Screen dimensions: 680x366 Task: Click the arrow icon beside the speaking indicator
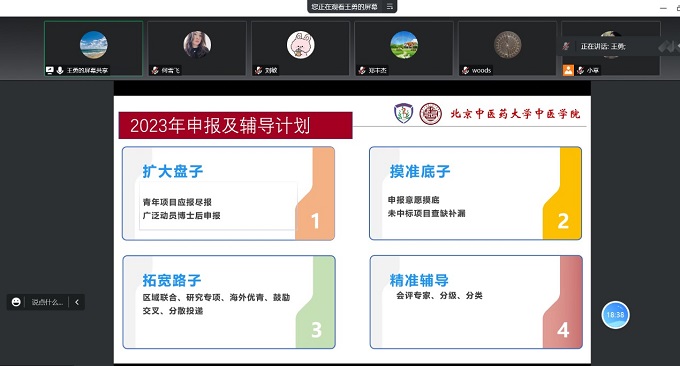pos(669,46)
